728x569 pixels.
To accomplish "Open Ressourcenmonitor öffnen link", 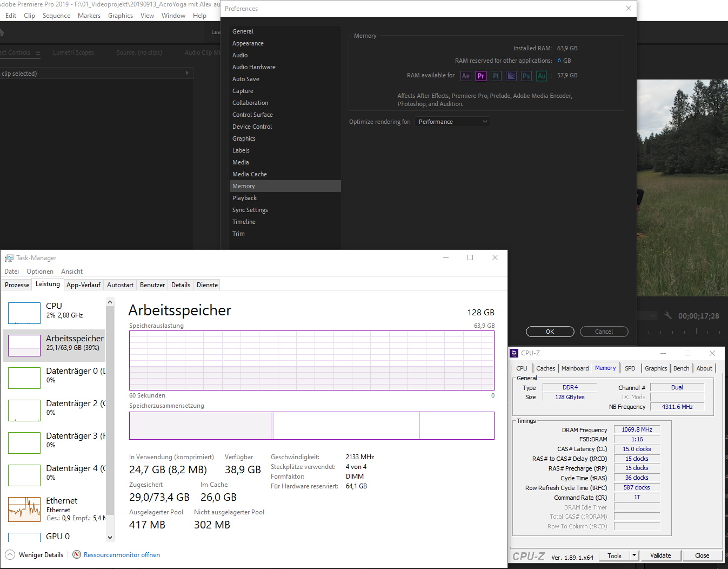I will (122, 555).
